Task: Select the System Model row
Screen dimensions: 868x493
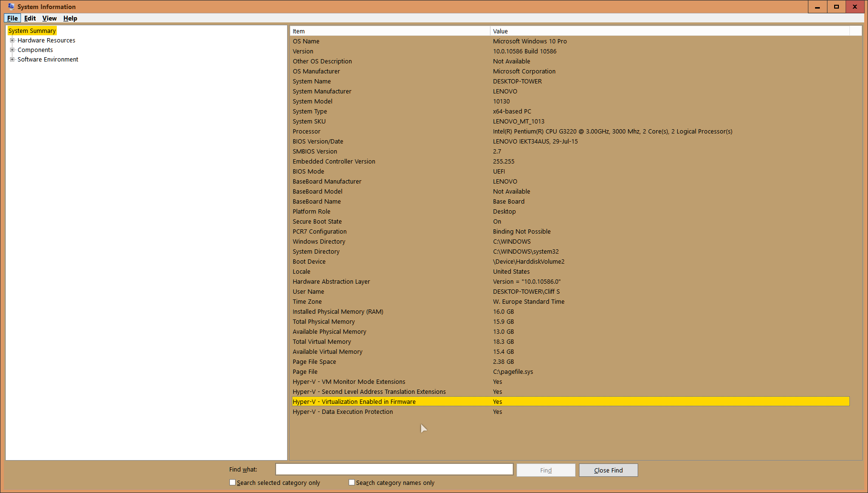Action: [570, 101]
